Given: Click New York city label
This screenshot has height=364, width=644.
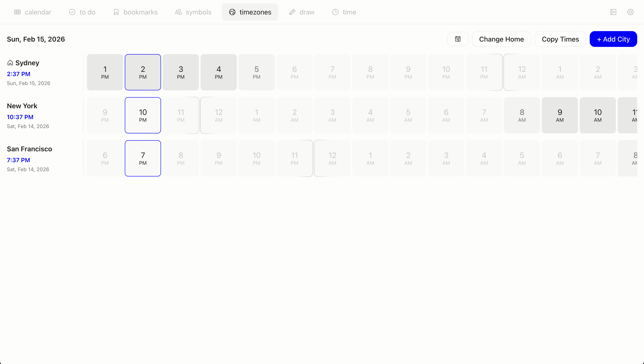Looking at the screenshot, I should tap(22, 106).
